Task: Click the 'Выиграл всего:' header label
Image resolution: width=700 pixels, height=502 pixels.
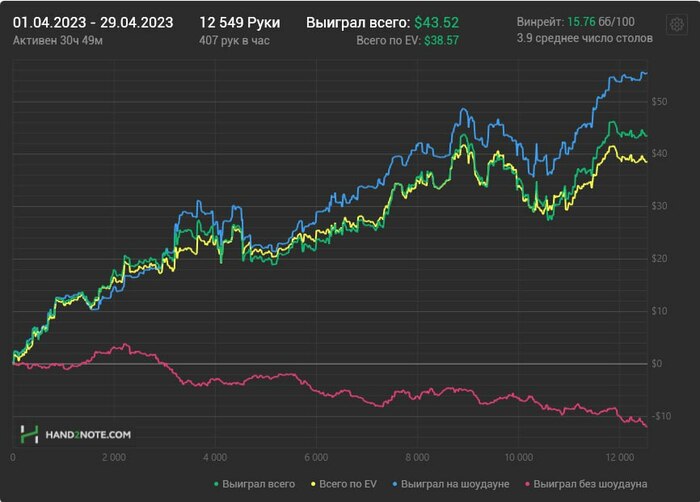Action: coord(358,23)
